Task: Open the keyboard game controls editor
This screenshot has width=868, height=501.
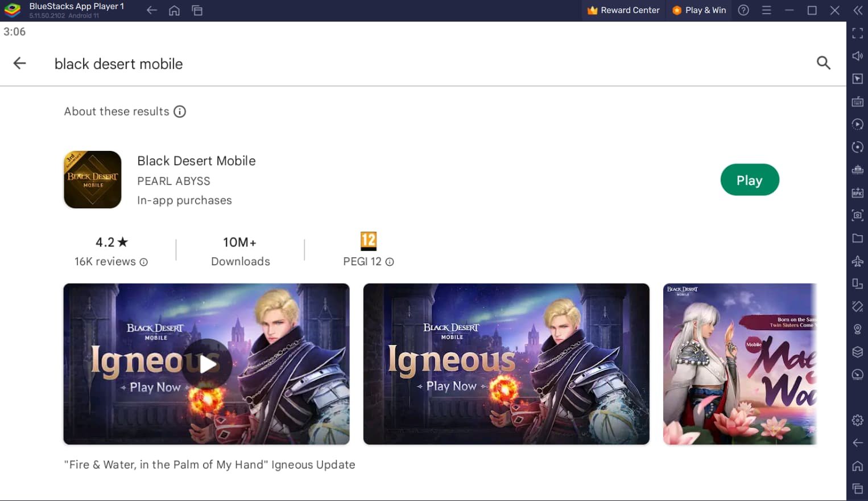Action: [x=857, y=101]
